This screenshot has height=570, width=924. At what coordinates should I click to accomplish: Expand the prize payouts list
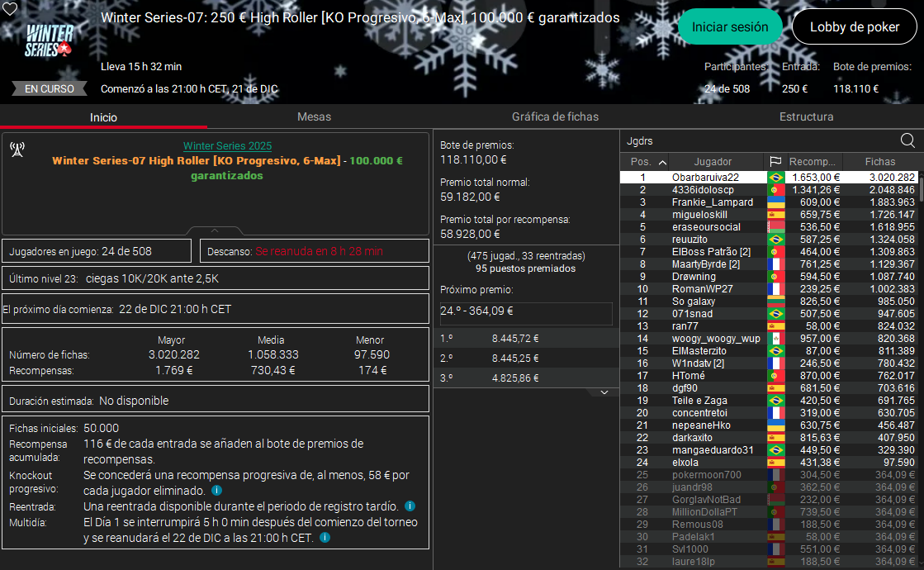coord(604,392)
